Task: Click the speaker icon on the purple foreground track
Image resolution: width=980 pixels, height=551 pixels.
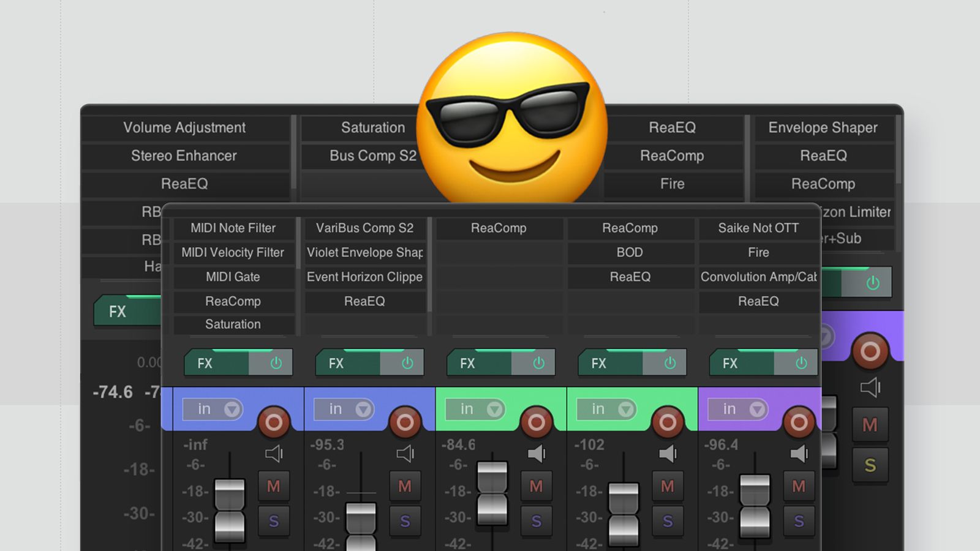Action: 799,453
